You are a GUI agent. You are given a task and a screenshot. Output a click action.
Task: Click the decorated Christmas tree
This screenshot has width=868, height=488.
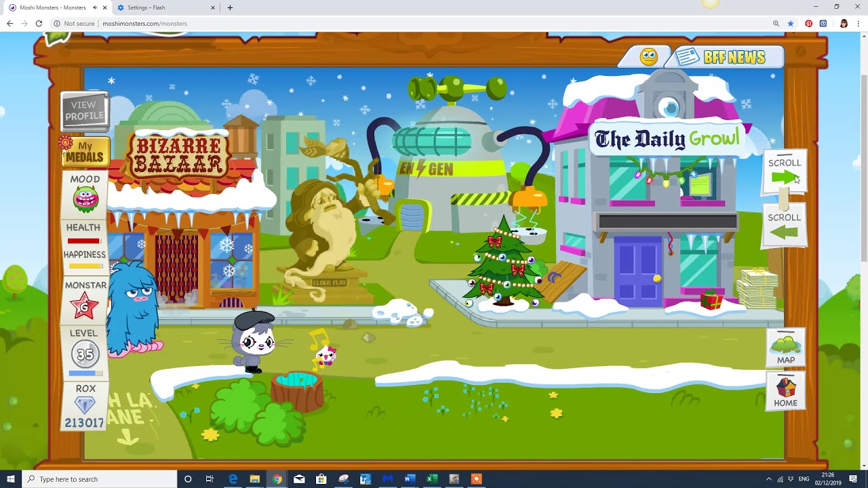[x=504, y=263]
